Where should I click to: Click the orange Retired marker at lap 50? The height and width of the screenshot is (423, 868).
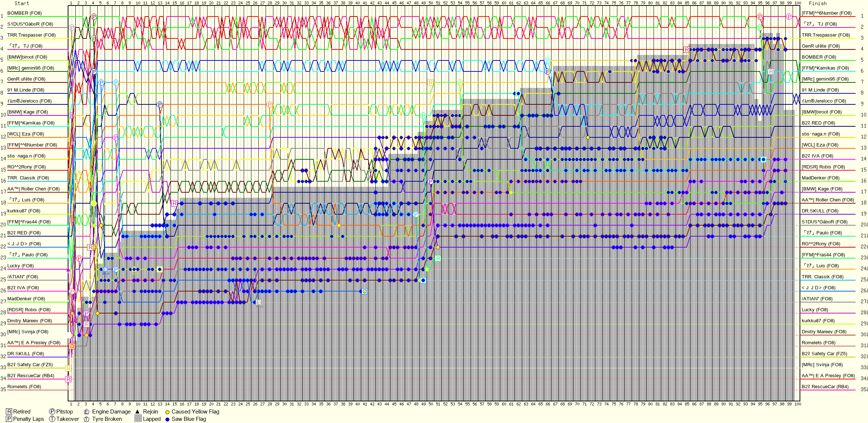[430, 82]
